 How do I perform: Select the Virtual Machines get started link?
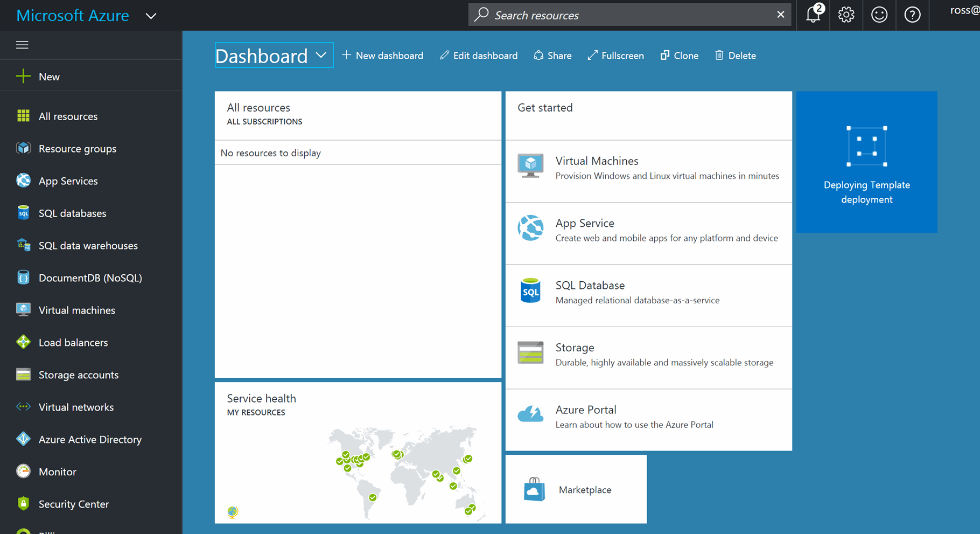pyautogui.click(x=648, y=171)
